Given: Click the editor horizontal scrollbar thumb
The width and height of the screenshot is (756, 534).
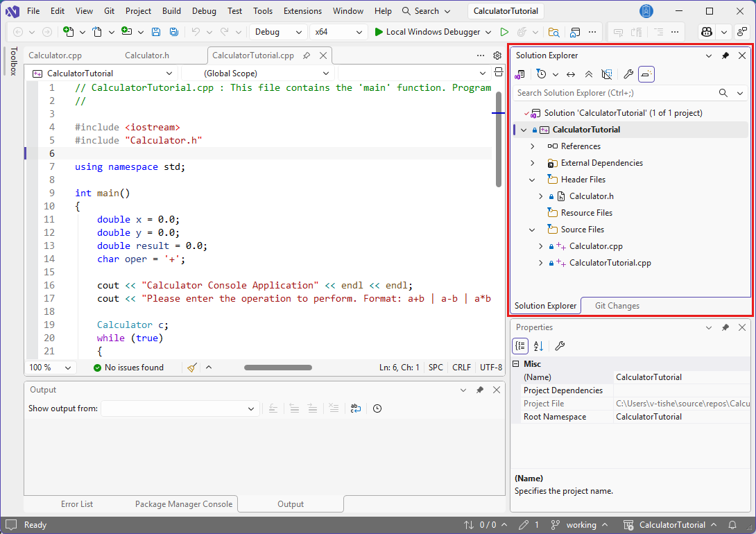Looking at the screenshot, I should [277, 368].
